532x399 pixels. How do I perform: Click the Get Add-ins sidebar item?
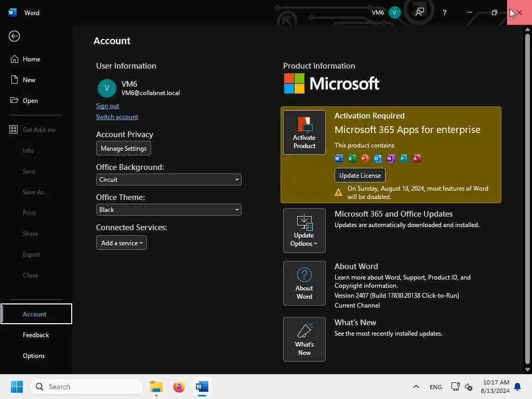click(36, 129)
